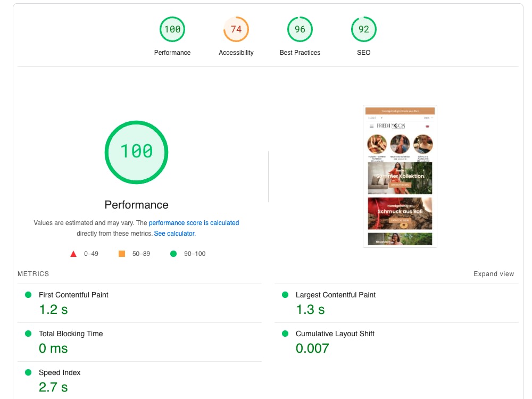The height and width of the screenshot is (399, 532).
Task: Click the 90–100 legend range text
Action: pyautogui.click(x=195, y=254)
